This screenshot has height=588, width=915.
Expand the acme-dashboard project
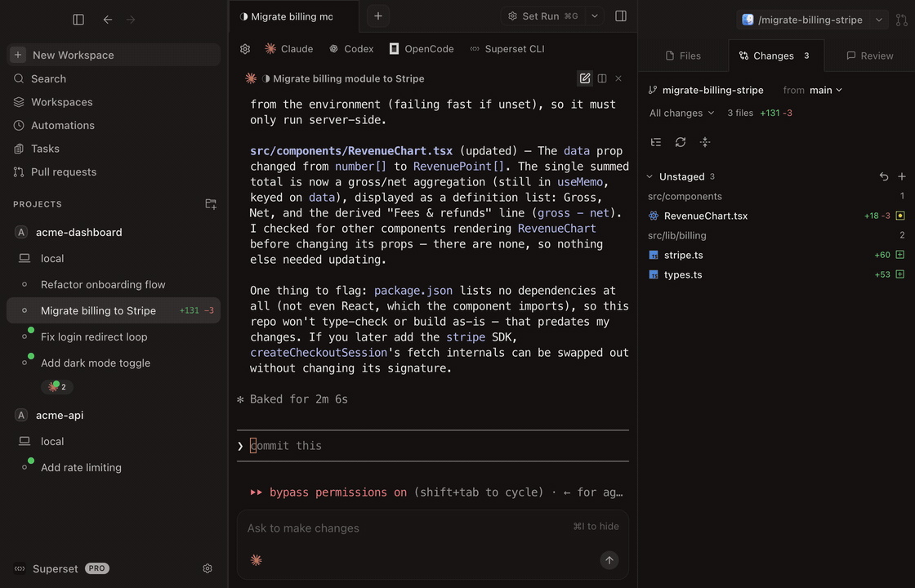[114, 232]
